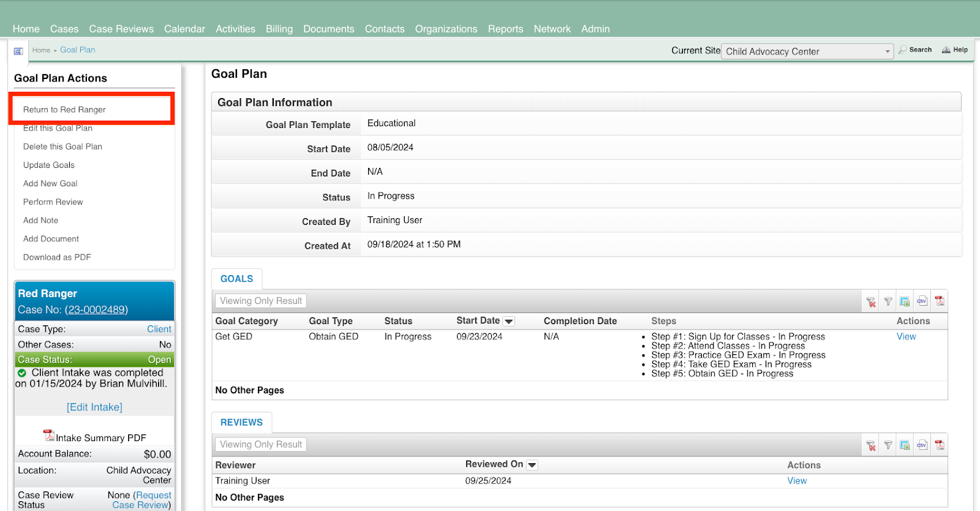
Task: Open the Documents menu
Action: pyautogui.click(x=329, y=29)
